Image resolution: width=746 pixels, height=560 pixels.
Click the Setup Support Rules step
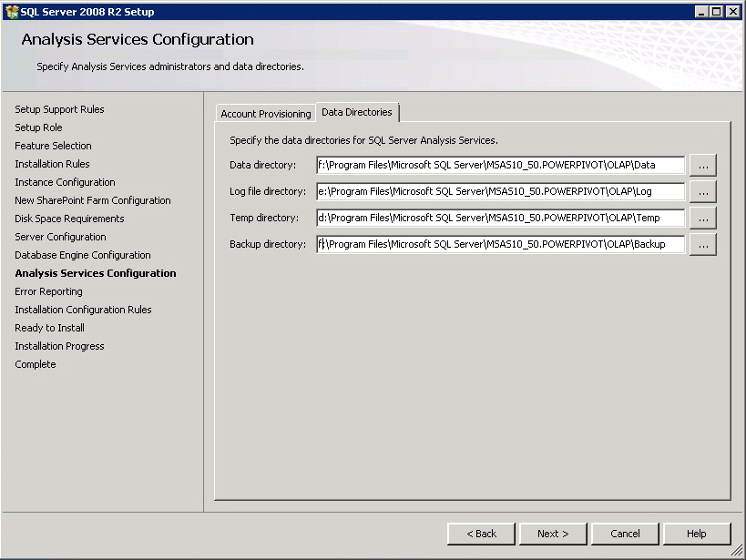tap(59, 109)
